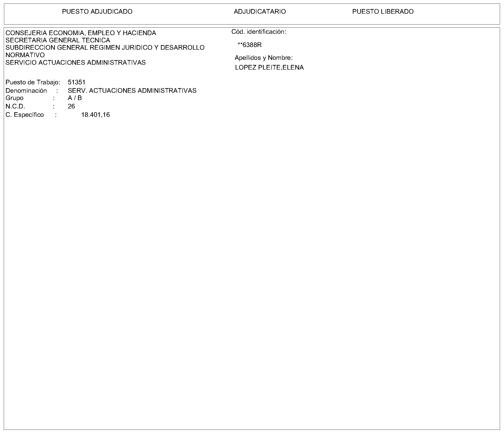Screen dimensions: 504x432
Task: Click the SERV. ACTUACIONES ADMINISTRATIVAS value
Action: point(132,91)
